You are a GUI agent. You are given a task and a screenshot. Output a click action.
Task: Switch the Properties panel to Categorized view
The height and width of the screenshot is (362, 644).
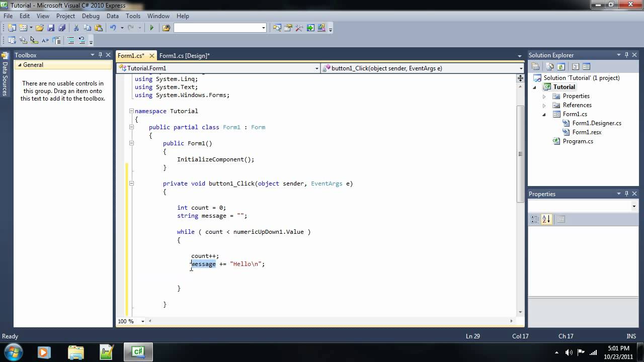[x=535, y=219]
